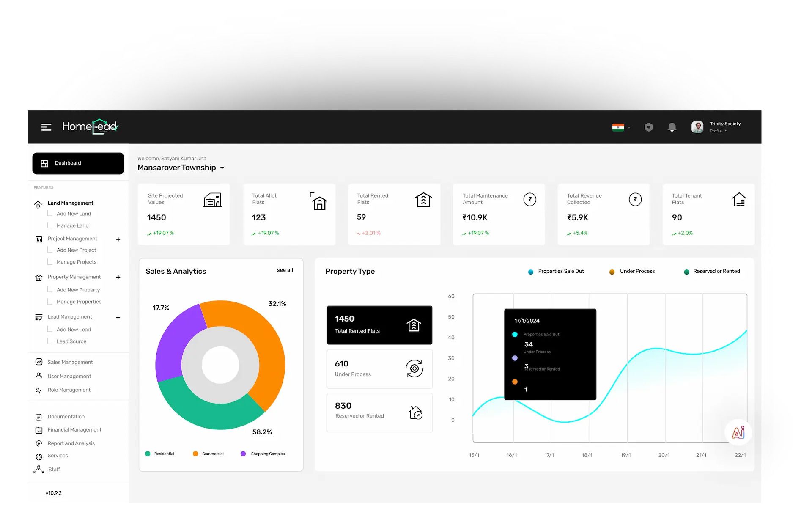Click the Lead Management sidebar icon
This screenshot has height=506, width=812.
38,316
